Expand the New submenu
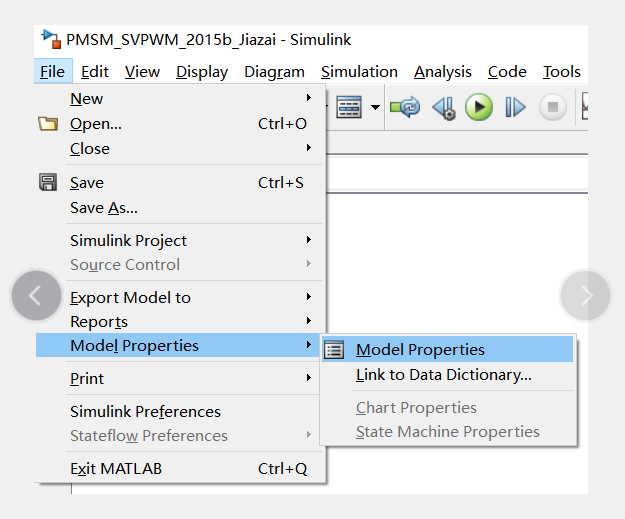This screenshot has height=519, width=625. click(x=181, y=98)
